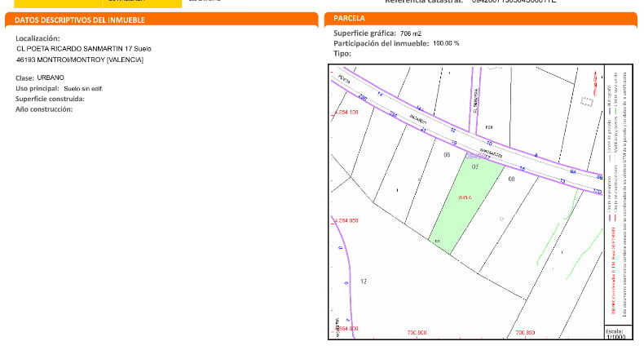Screen dimensions: 644x359
Task: Click address 'CL POETA RICARDO SANMARTIN 17 Suelo'
Action: (84, 49)
